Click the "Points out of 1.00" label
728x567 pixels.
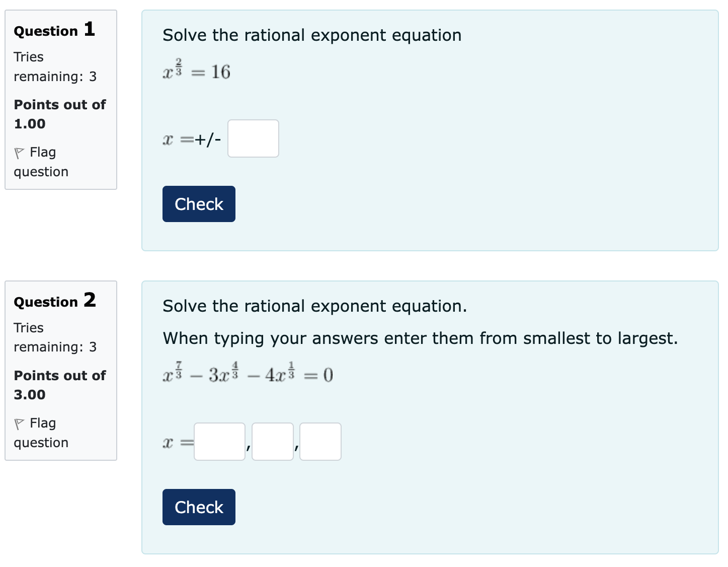click(x=59, y=114)
